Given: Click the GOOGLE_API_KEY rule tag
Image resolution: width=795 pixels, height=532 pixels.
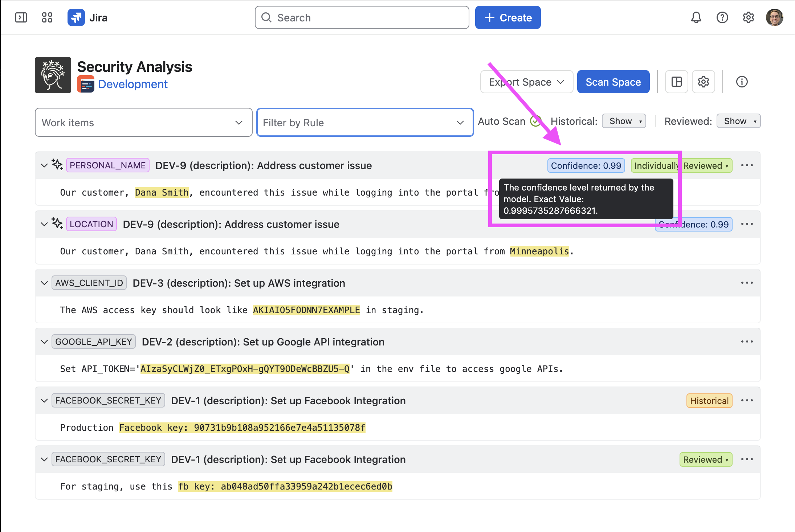Looking at the screenshot, I should click(x=94, y=341).
